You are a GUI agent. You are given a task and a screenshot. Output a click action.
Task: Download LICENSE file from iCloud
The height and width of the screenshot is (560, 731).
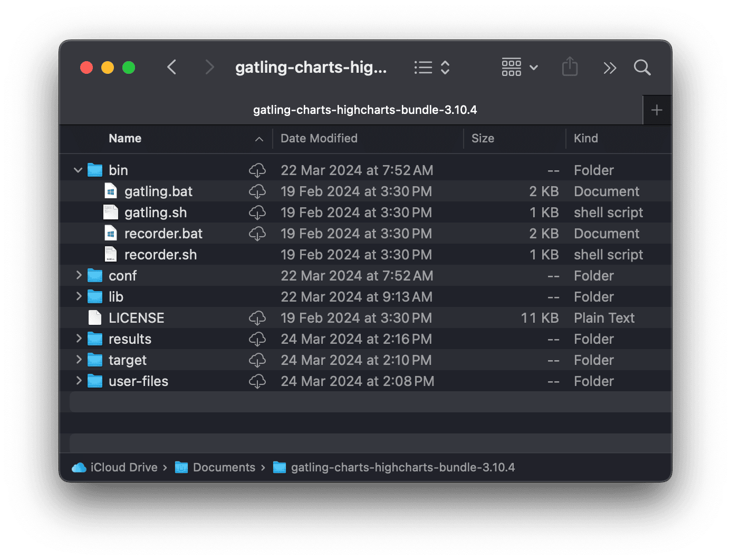(x=257, y=318)
